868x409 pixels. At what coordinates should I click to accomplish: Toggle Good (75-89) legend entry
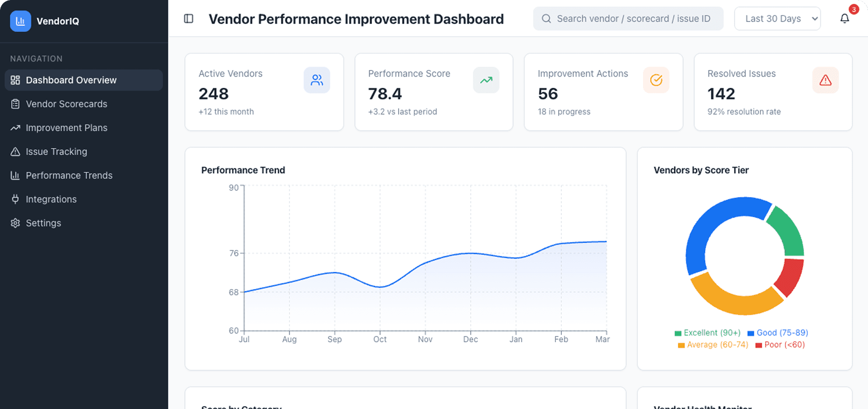[x=777, y=333]
